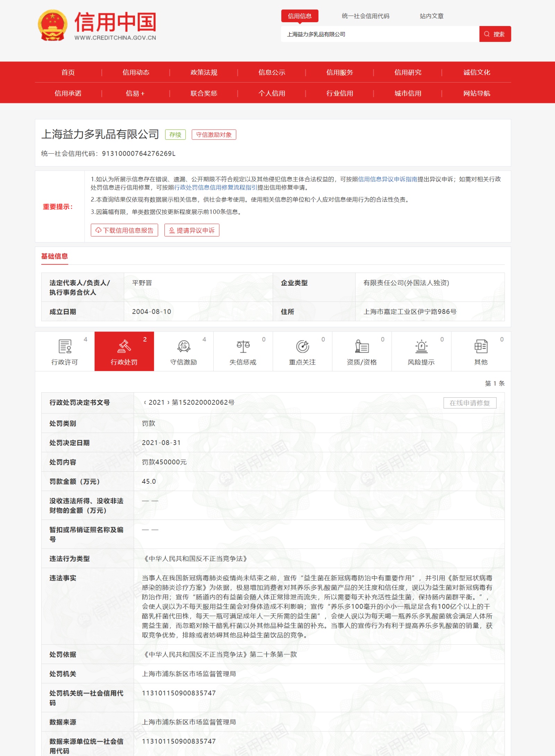Select the 行政处罚 gavel icon
The width and height of the screenshot is (555, 756).
click(124, 346)
